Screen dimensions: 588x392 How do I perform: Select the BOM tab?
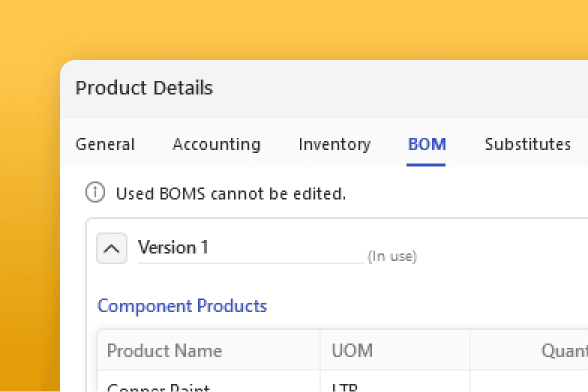point(427,144)
